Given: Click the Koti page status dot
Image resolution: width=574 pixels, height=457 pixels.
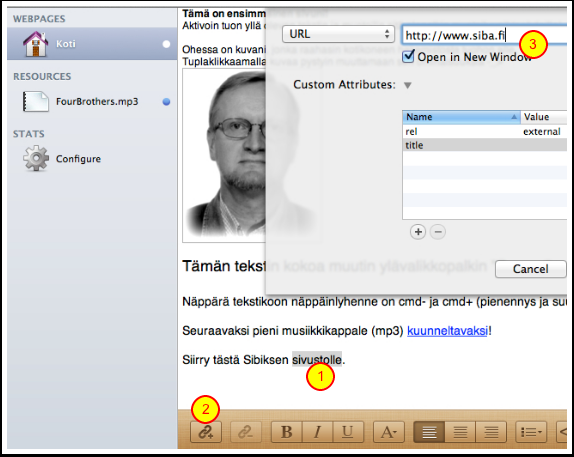Looking at the screenshot, I should point(166,44).
